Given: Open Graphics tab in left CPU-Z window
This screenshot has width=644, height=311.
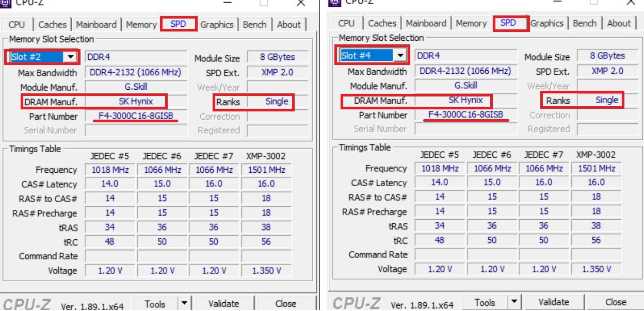Looking at the screenshot, I should (x=217, y=24).
